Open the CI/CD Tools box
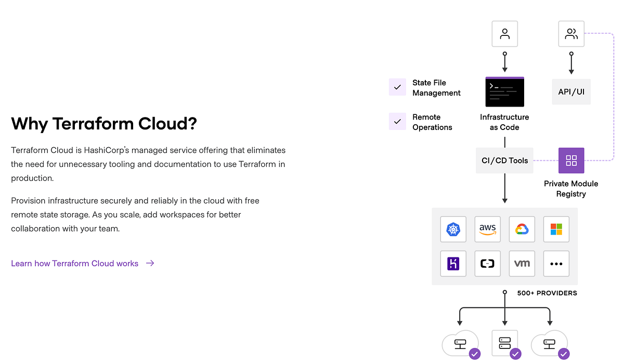Screen dimensions: 624x364 (x=504, y=160)
